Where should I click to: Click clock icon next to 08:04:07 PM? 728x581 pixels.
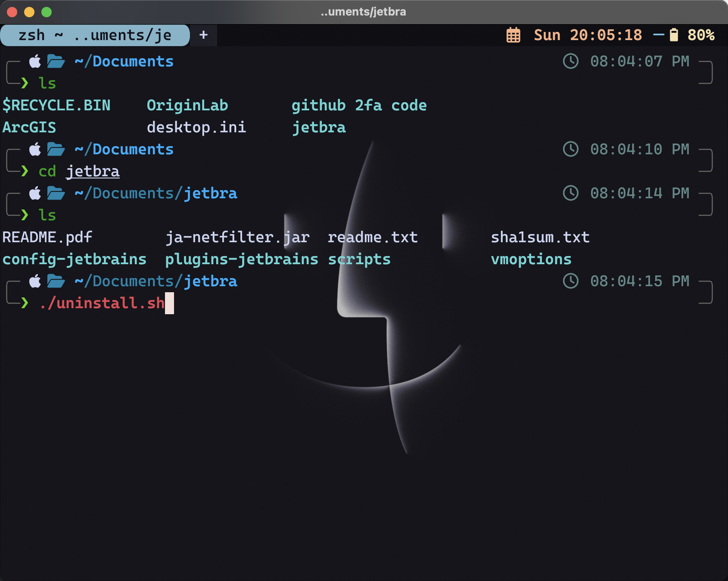(571, 61)
